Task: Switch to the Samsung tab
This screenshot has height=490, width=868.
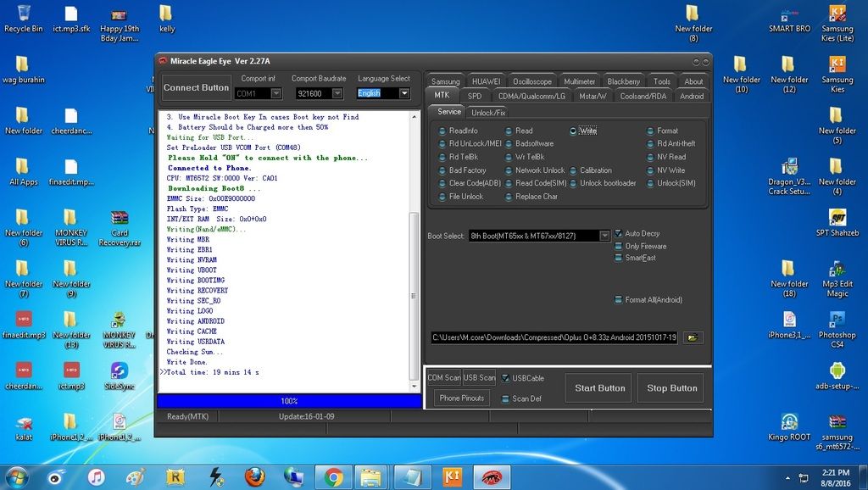Action: pos(445,81)
